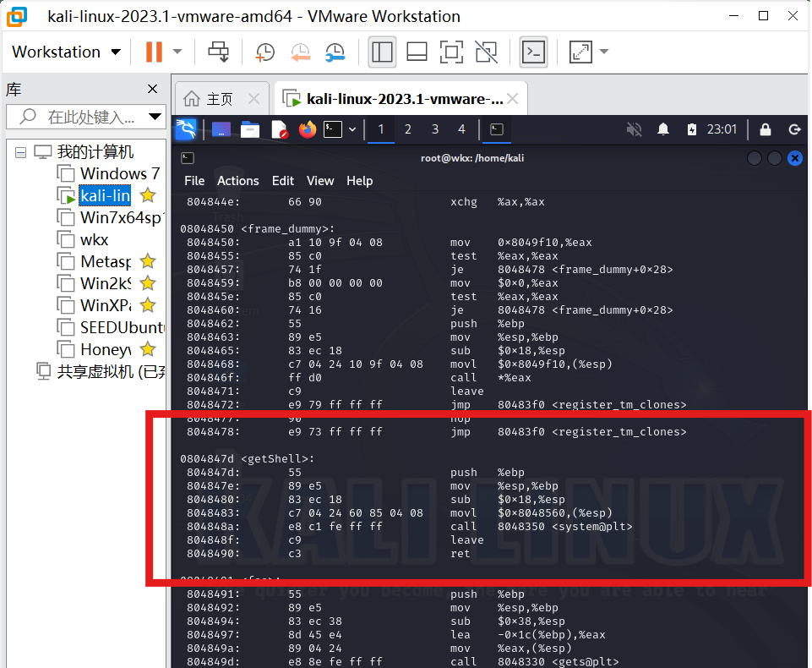Launch Firefox from Kali panel

308,129
